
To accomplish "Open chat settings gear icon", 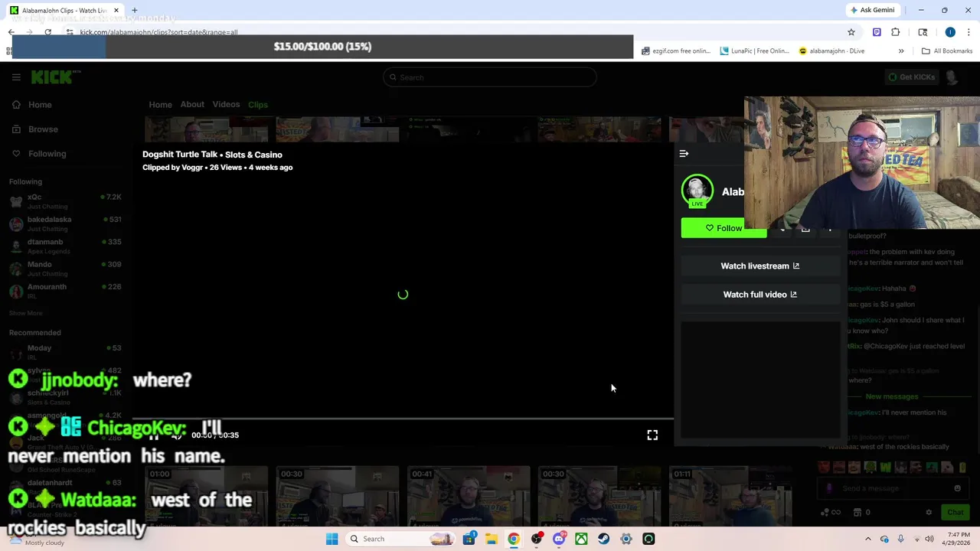I will pyautogui.click(x=929, y=512).
